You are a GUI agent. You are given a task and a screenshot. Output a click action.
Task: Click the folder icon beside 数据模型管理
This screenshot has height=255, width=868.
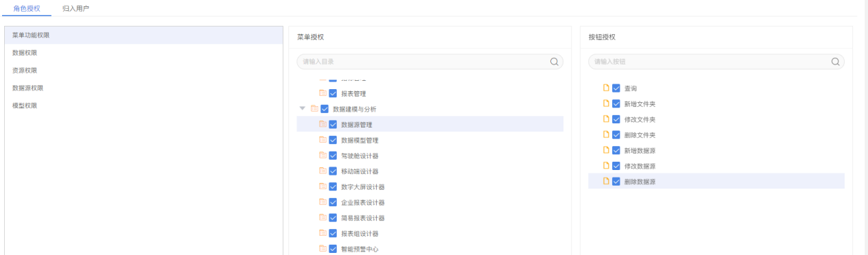[322, 140]
